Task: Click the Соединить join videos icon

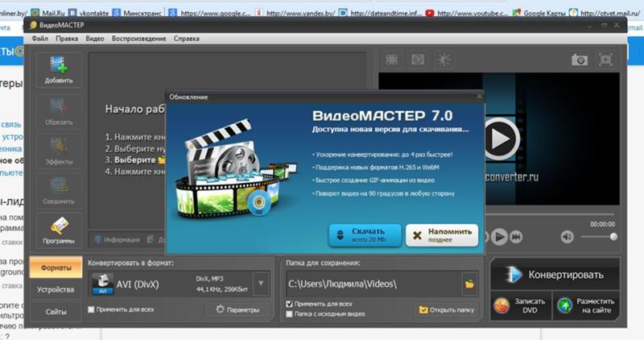Action: pyautogui.click(x=59, y=191)
